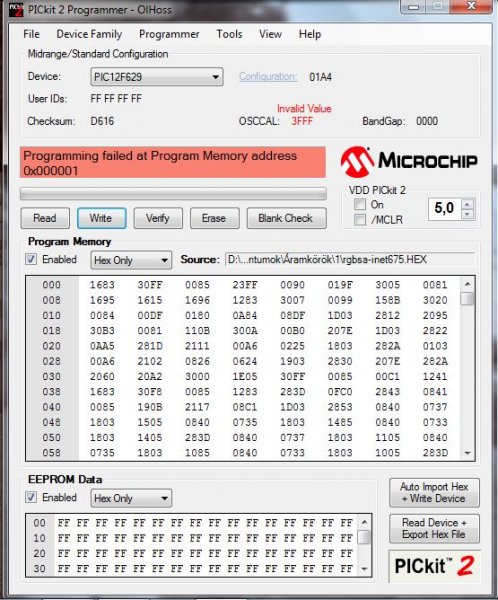Screen dimensions: 498x600
Task: Click memory cell 1E05 in row 030
Action: click(x=245, y=377)
